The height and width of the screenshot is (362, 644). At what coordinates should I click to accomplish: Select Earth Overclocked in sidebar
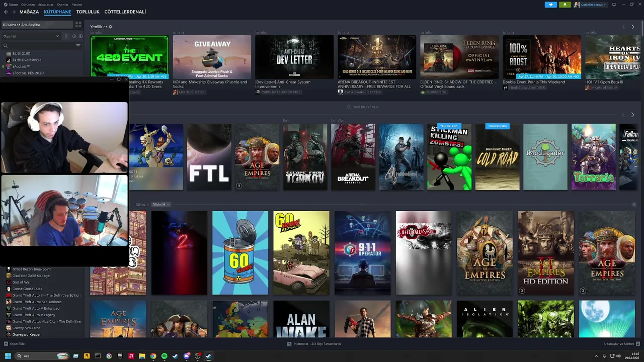pyautogui.click(x=27, y=60)
